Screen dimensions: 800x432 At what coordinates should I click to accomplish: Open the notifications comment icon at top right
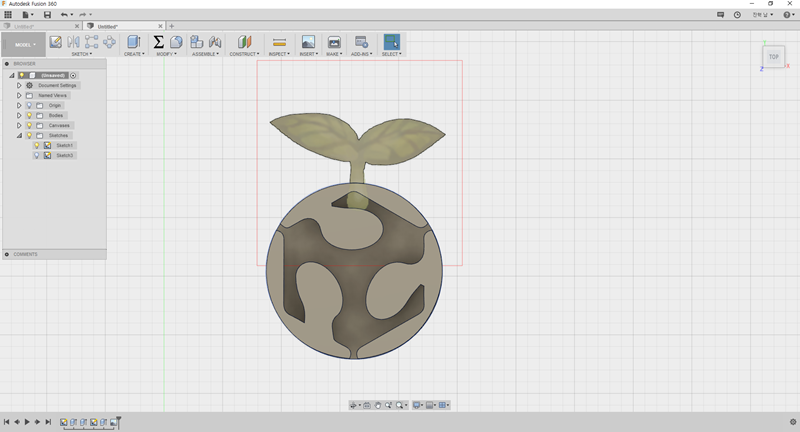(x=720, y=15)
